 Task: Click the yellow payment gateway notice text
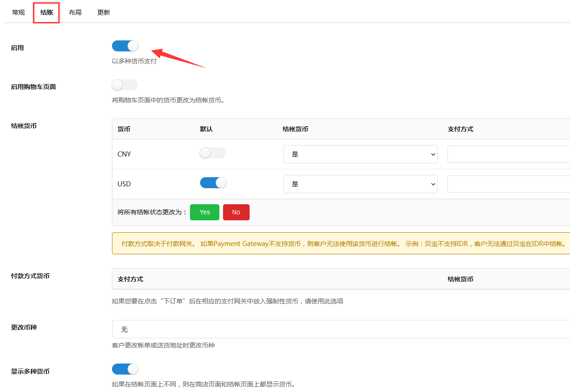344,244
